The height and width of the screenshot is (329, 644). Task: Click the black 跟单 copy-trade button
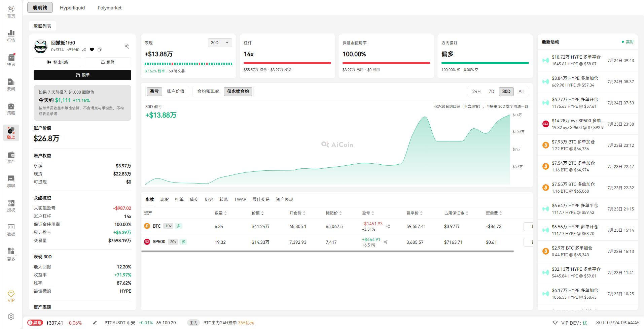point(82,75)
